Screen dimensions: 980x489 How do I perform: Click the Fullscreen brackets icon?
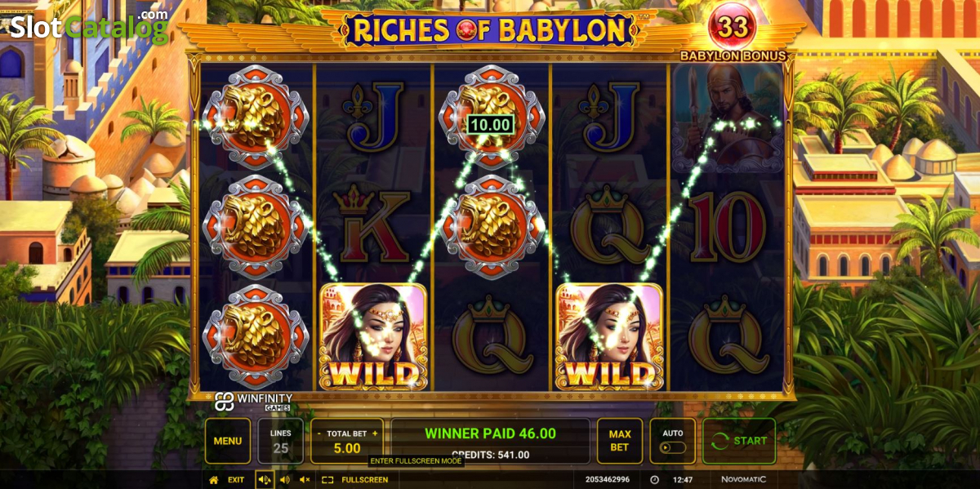point(327,480)
